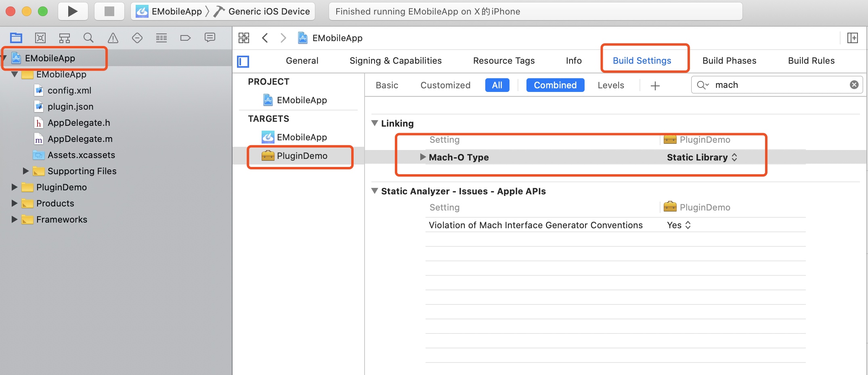Open AppDelegate.m in the navigator
This screenshot has height=375, width=868.
[73, 139]
